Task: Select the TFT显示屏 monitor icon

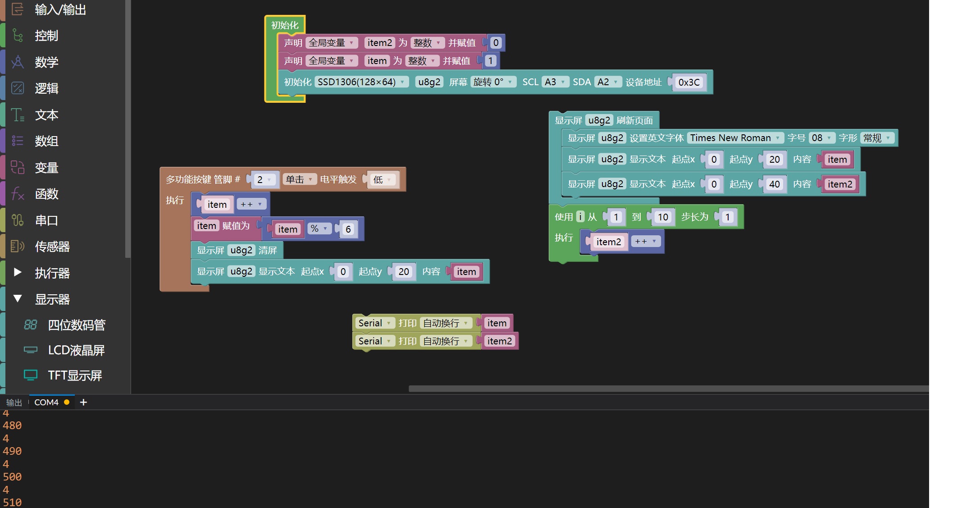Action: 30,375
